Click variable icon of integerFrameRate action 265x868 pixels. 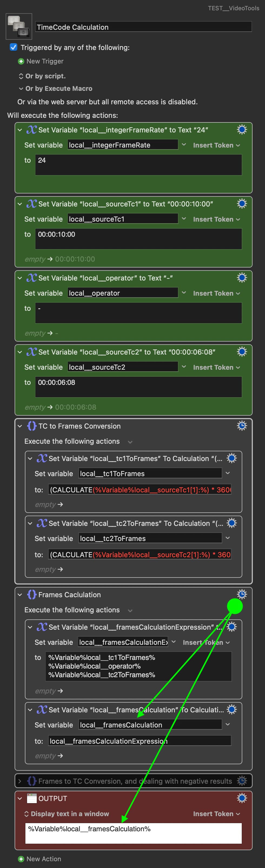[32, 130]
